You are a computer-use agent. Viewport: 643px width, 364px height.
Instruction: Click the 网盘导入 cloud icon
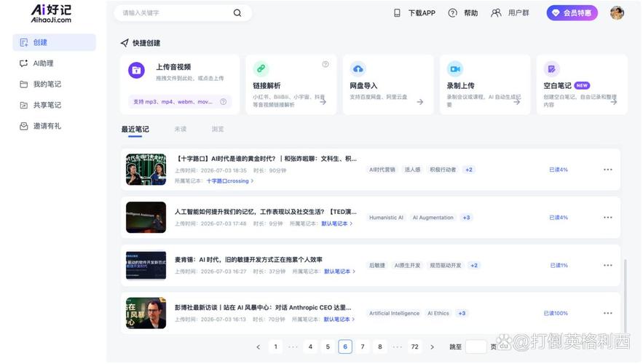[358, 69]
